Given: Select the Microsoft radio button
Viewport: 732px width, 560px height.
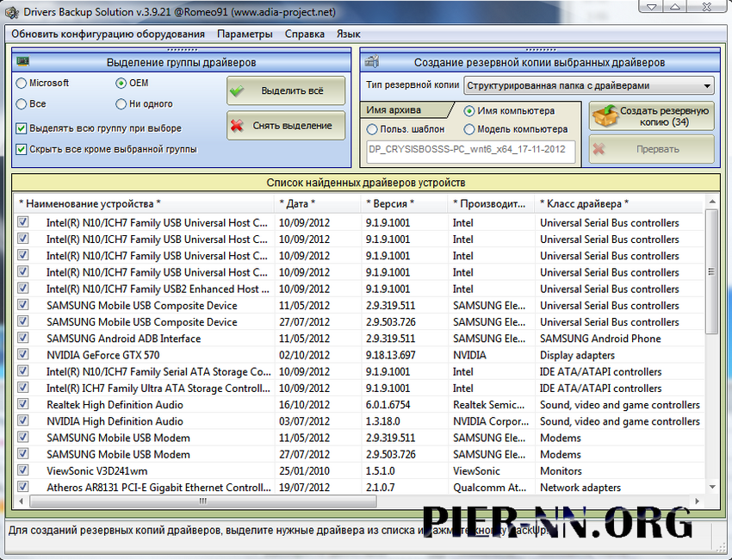Looking at the screenshot, I should (21, 83).
